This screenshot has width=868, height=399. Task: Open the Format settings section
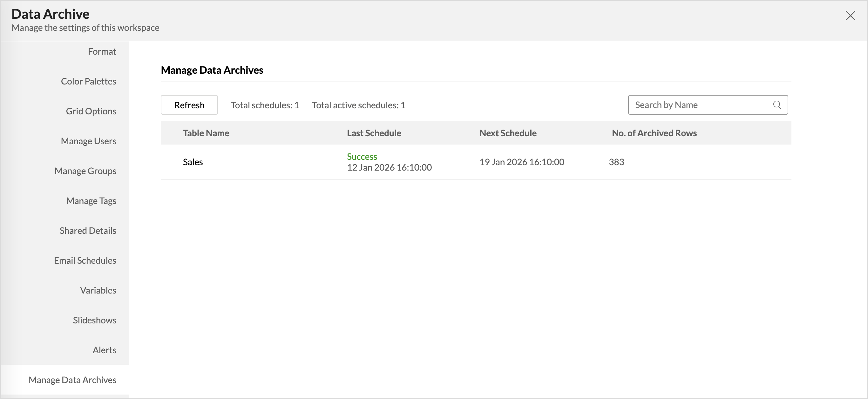[102, 51]
